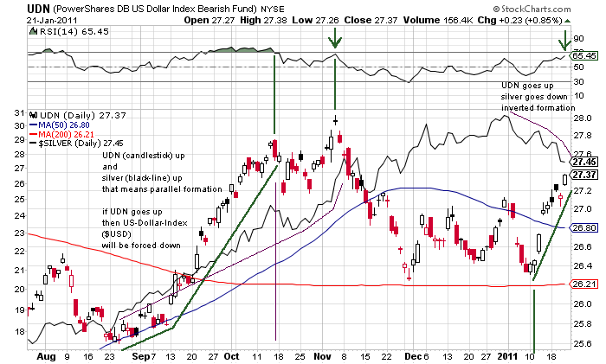606x364 pixels.
Task: Click the RSI(14) 65.45 indicator label
Action: tap(74, 31)
